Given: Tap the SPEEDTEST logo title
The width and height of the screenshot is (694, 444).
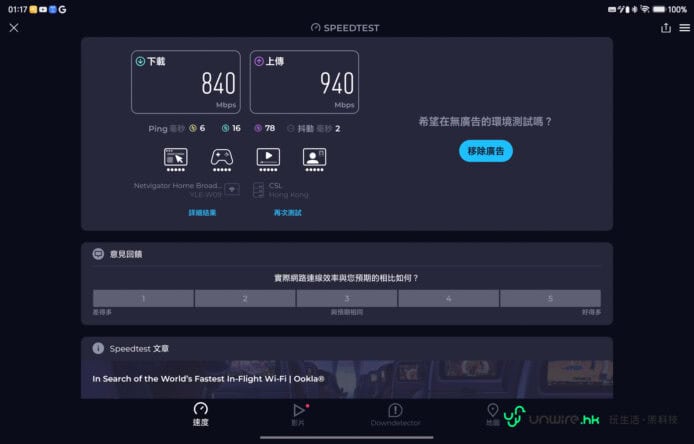Looking at the screenshot, I should 345,28.
